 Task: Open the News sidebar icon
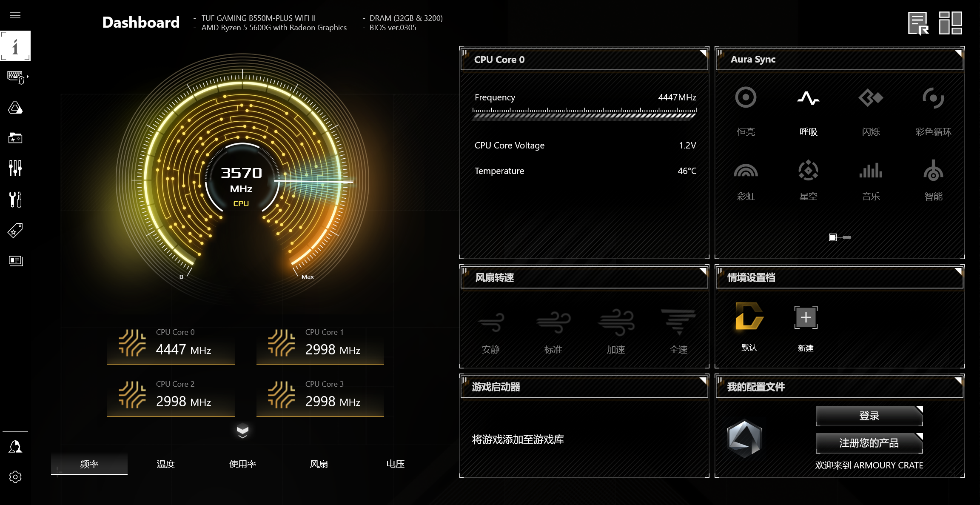[x=15, y=260]
